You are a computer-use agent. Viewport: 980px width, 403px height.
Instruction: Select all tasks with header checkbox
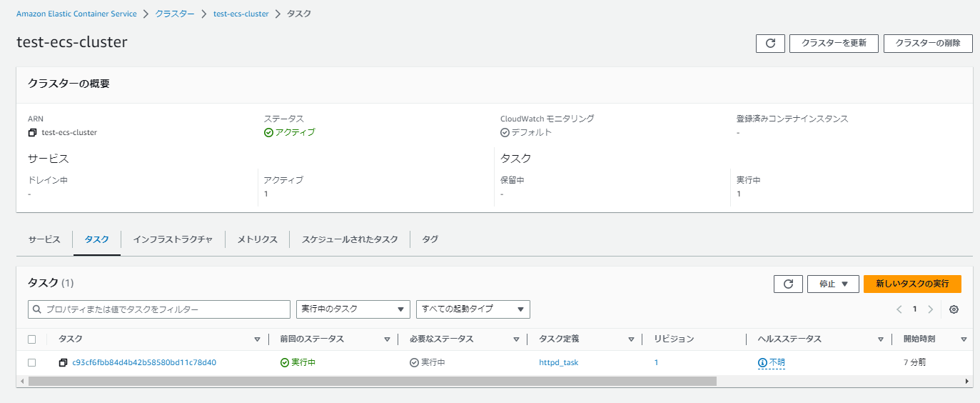[x=31, y=339]
